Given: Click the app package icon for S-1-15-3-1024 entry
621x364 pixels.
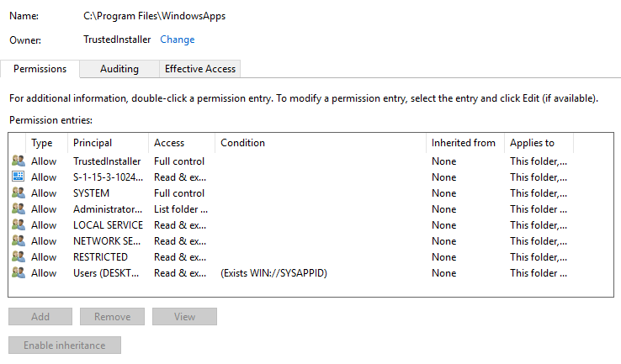Looking at the screenshot, I should 19,177.
